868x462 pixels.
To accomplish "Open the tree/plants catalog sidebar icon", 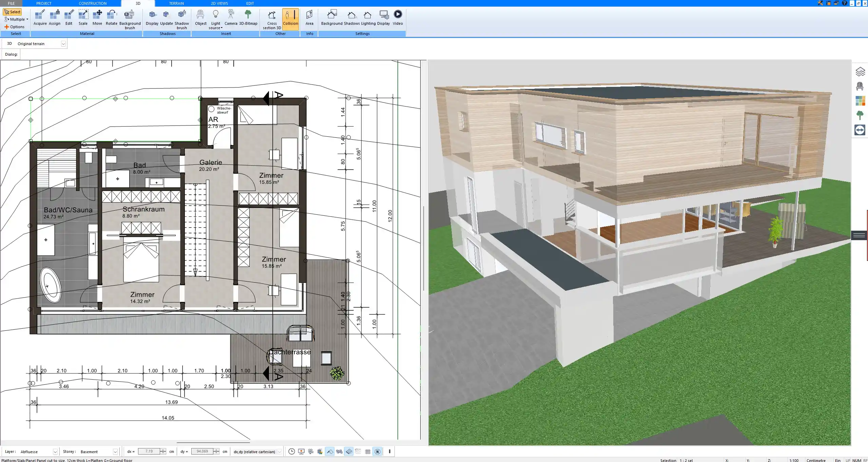I will tap(860, 115).
